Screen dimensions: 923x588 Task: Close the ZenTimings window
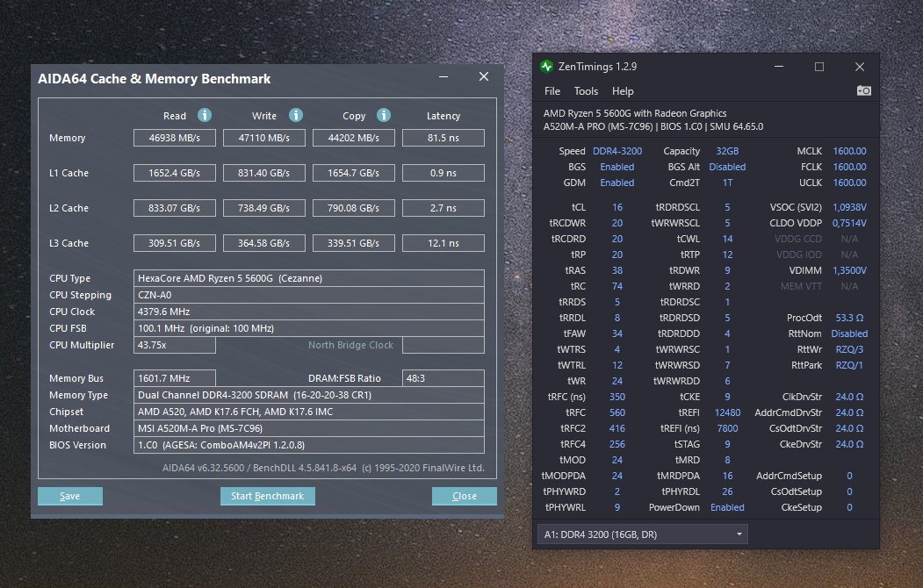click(x=860, y=67)
